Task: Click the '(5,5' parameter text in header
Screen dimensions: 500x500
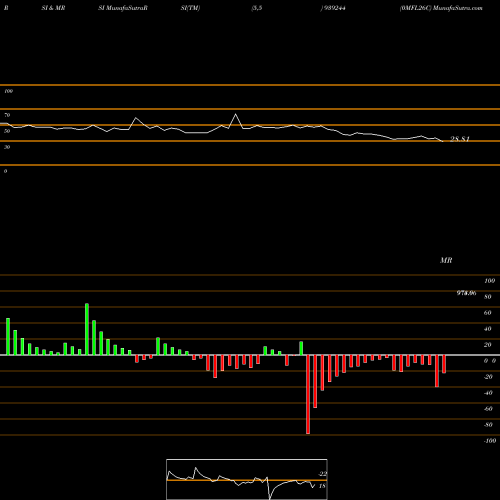Action: [x=257, y=8]
